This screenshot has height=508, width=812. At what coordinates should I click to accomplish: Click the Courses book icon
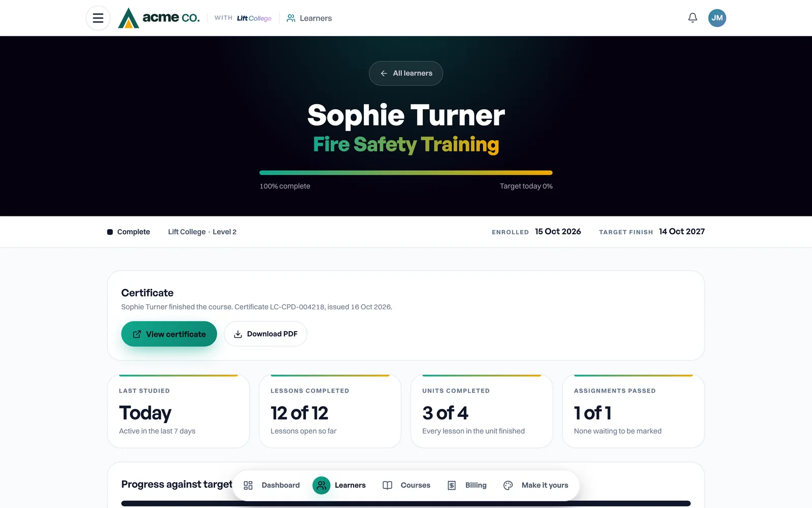387,486
